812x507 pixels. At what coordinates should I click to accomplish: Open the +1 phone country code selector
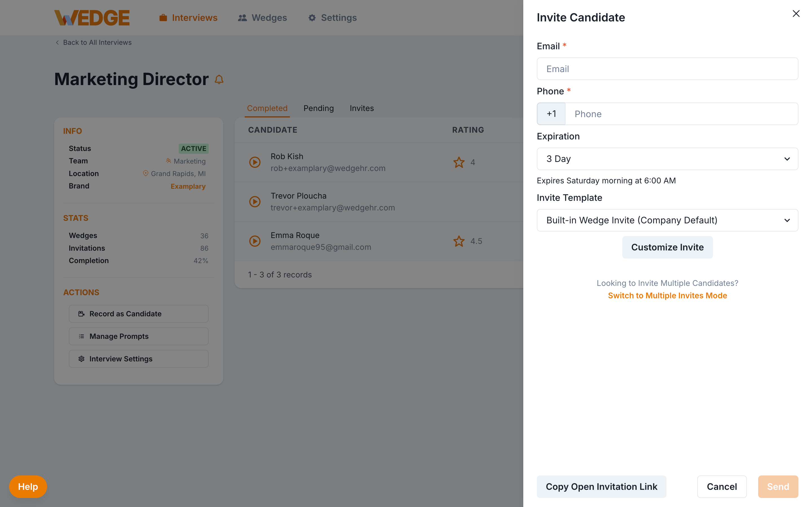coord(551,114)
